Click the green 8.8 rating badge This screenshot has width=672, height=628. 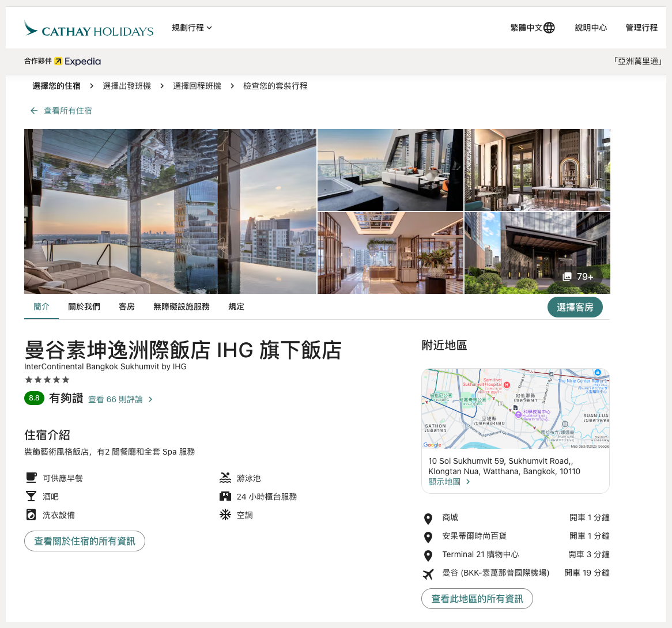[34, 398]
